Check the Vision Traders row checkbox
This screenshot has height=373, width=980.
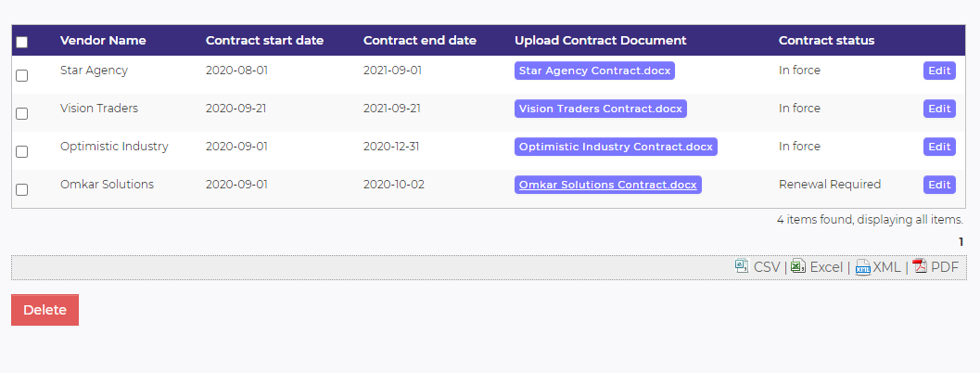22,114
